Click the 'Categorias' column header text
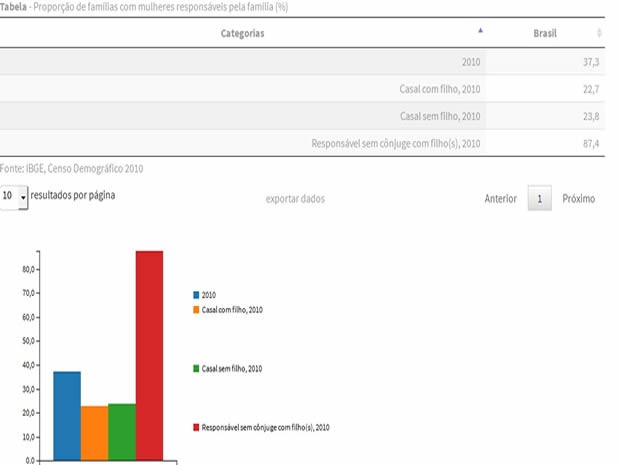 point(242,33)
